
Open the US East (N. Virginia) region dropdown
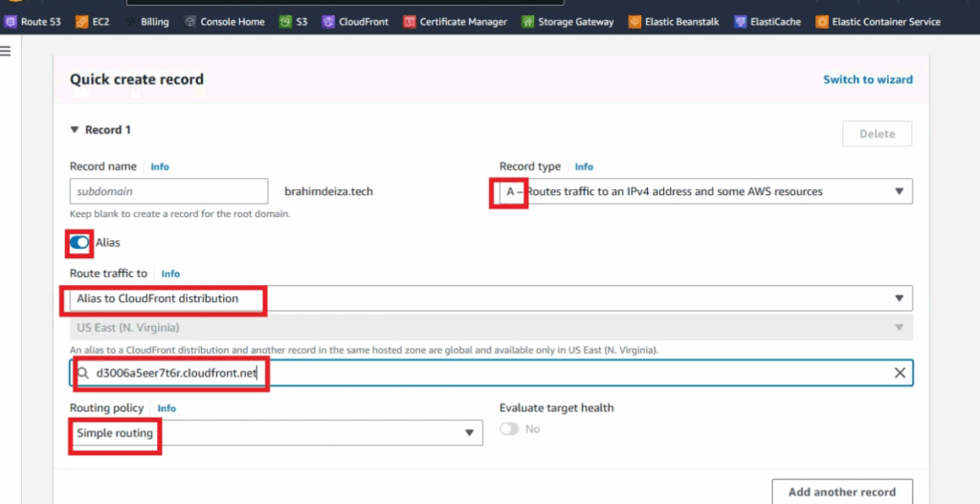(x=491, y=327)
